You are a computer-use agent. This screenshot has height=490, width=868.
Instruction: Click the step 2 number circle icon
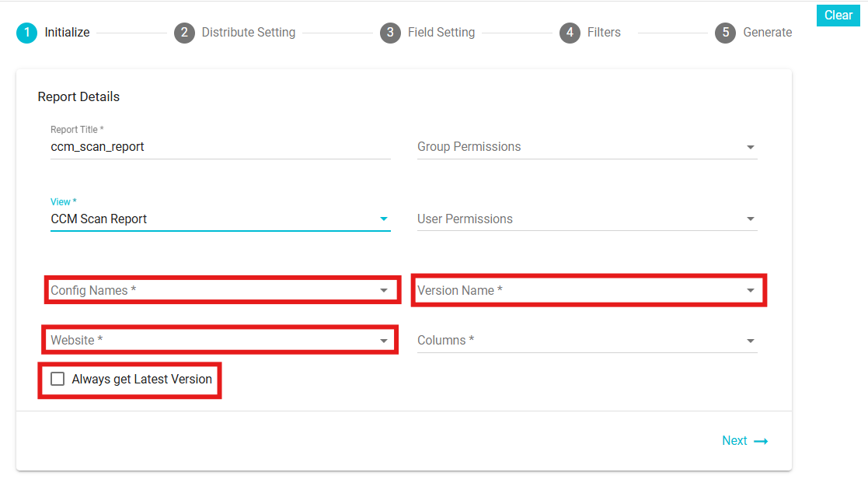(x=184, y=33)
